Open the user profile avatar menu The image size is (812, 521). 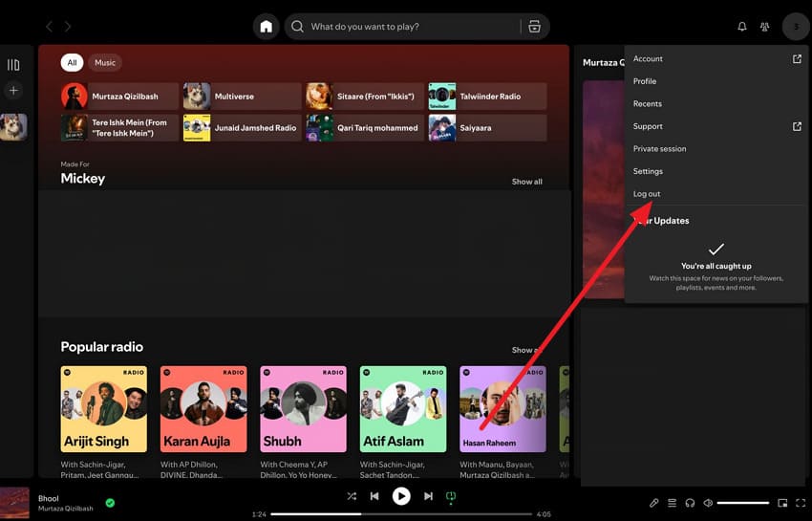coord(796,27)
